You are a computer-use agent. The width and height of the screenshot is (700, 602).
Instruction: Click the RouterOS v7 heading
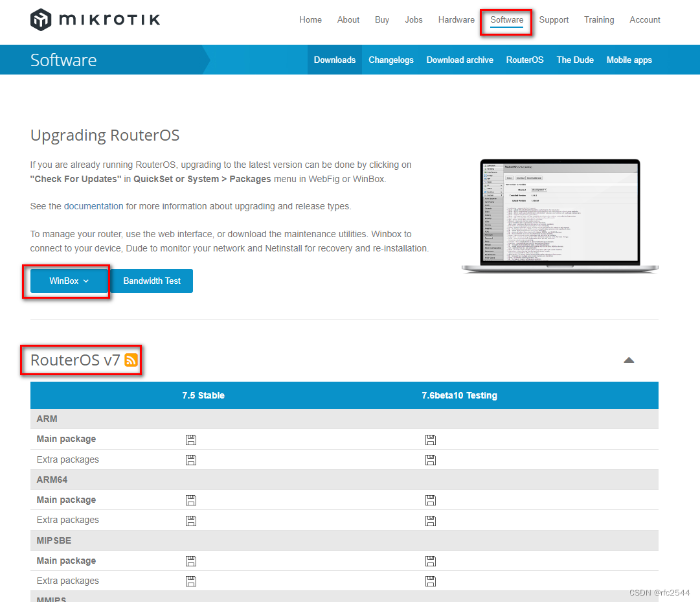point(75,360)
